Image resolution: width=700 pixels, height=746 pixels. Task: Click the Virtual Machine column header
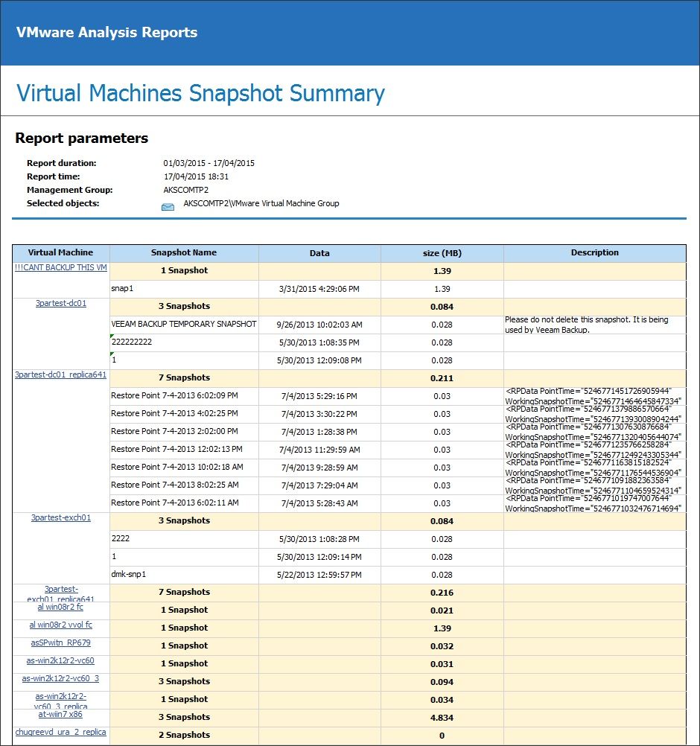tap(61, 252)
